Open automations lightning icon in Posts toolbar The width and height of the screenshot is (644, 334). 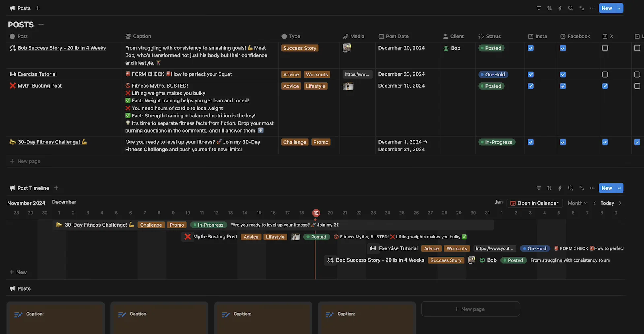(560, 8)
